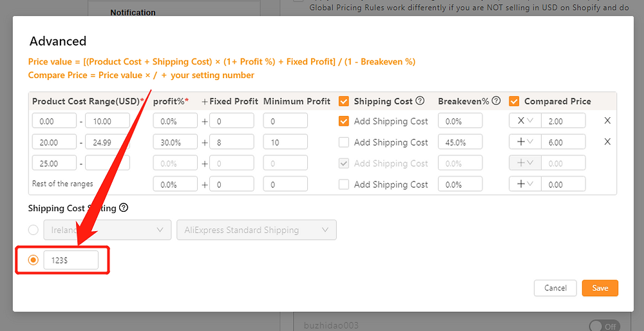Edit the Minimum Profit field with value 10
The width and height of the screenshot is (644, 331).
point(285,142)
